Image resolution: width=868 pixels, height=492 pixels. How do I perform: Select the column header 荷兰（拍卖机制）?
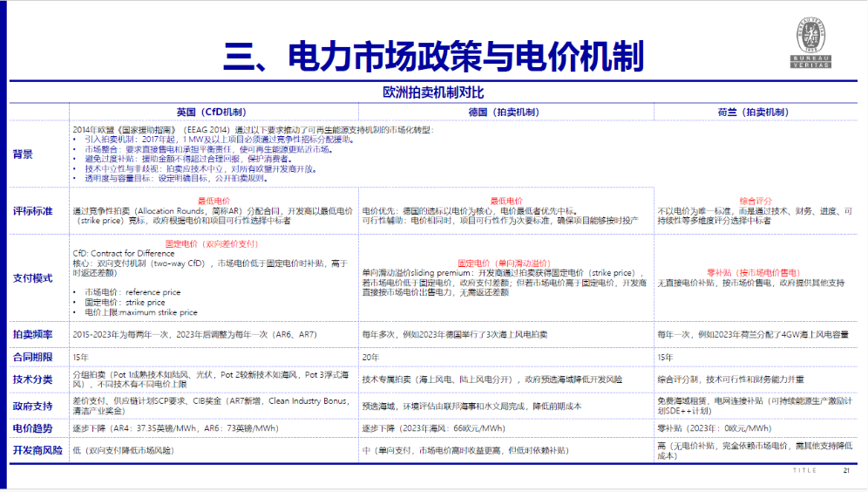click(x=754, y=112)
